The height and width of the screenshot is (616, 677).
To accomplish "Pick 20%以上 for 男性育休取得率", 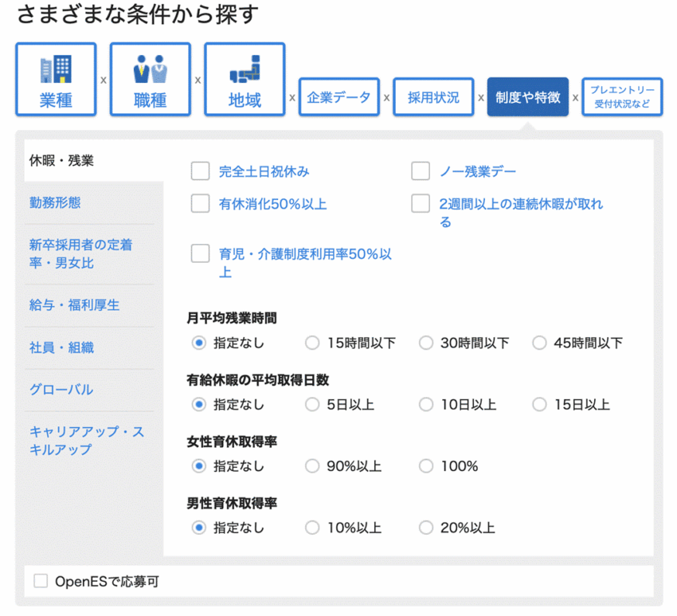I will tap(427, 528).
